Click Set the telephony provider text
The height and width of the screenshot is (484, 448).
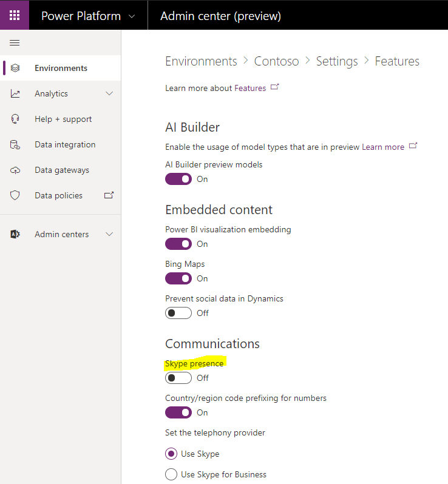(215, 433)
